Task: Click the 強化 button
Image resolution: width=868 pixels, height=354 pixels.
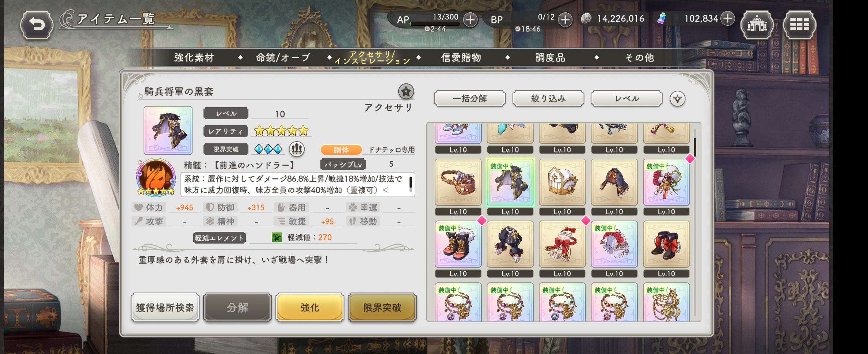Action: pyautogui.click(x=310, y=307)
